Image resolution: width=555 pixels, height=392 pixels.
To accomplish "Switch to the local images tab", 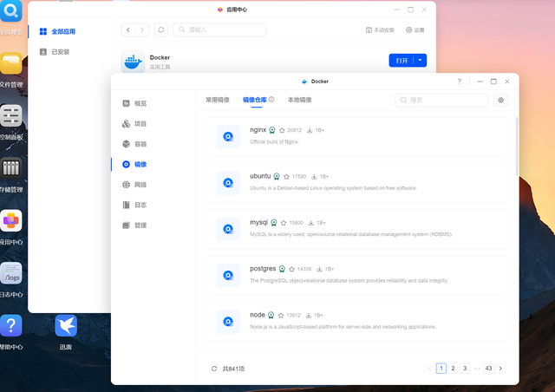I will coord(300,100).
